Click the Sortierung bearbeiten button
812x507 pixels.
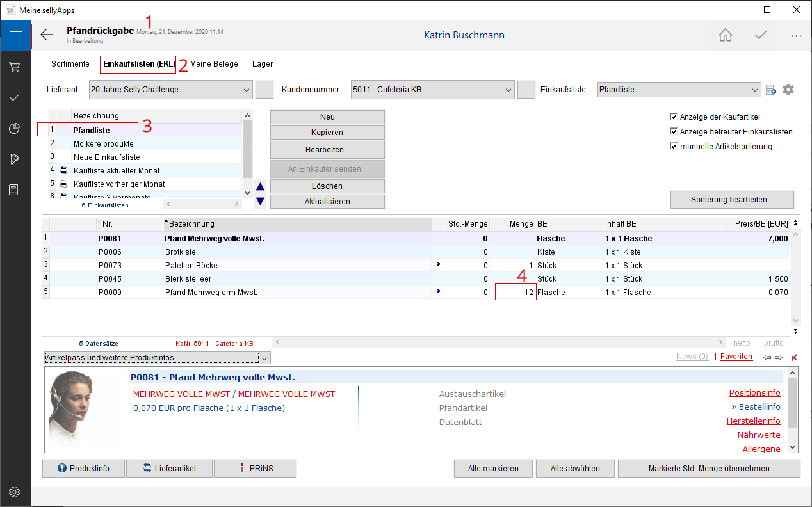pos(731,200)
